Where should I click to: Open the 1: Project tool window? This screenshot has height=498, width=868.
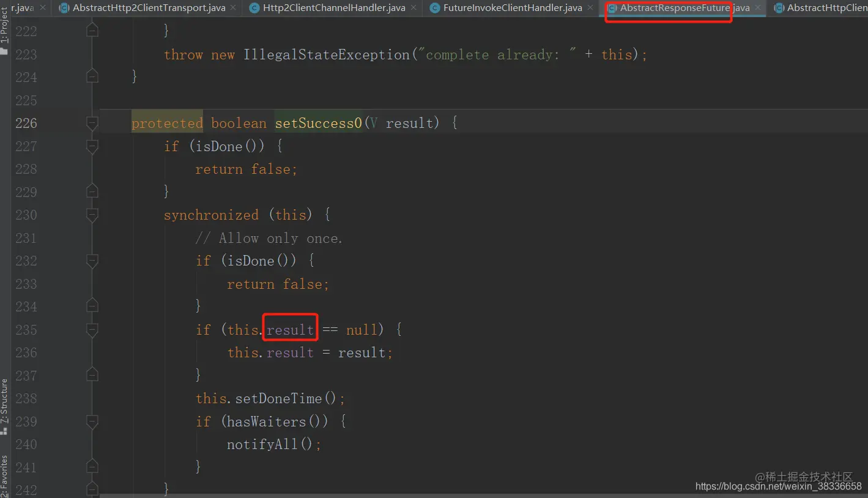click(x=5, y=31)
